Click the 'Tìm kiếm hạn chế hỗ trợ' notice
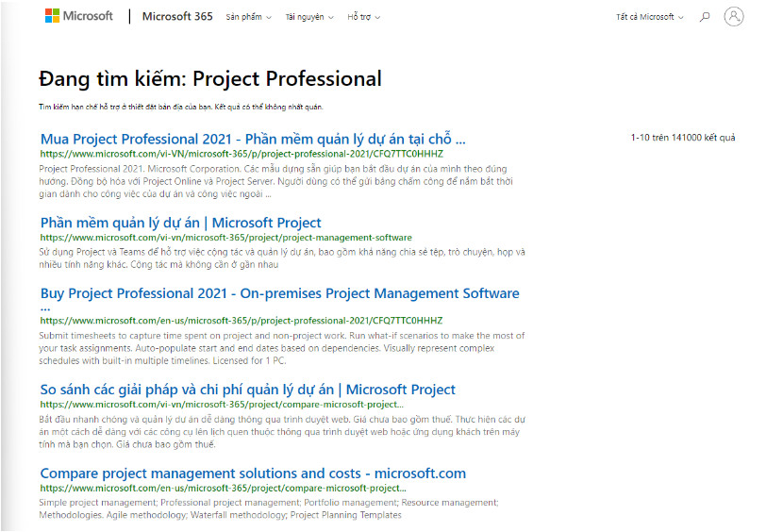The width and height of the screenshot is (783, 532). tap(181, 107)
